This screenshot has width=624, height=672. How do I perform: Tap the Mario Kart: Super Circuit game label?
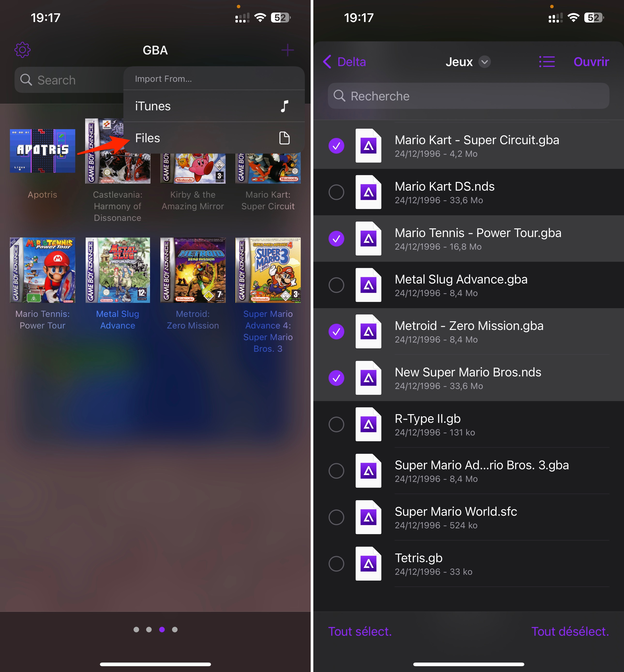click(268, 201)
